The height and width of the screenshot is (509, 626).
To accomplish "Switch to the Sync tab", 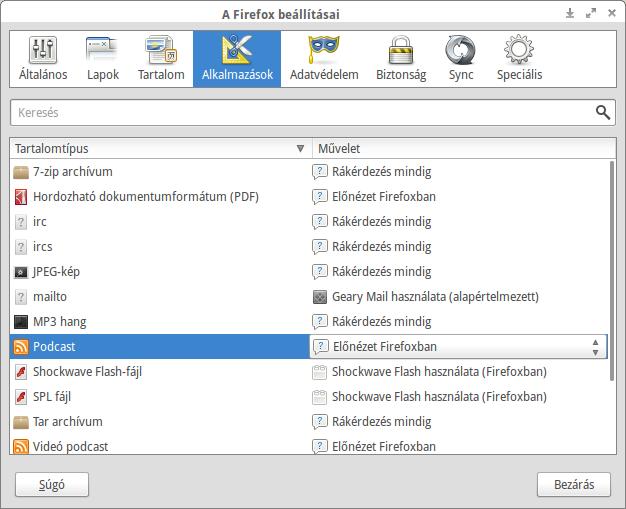I will coord(461,59).
